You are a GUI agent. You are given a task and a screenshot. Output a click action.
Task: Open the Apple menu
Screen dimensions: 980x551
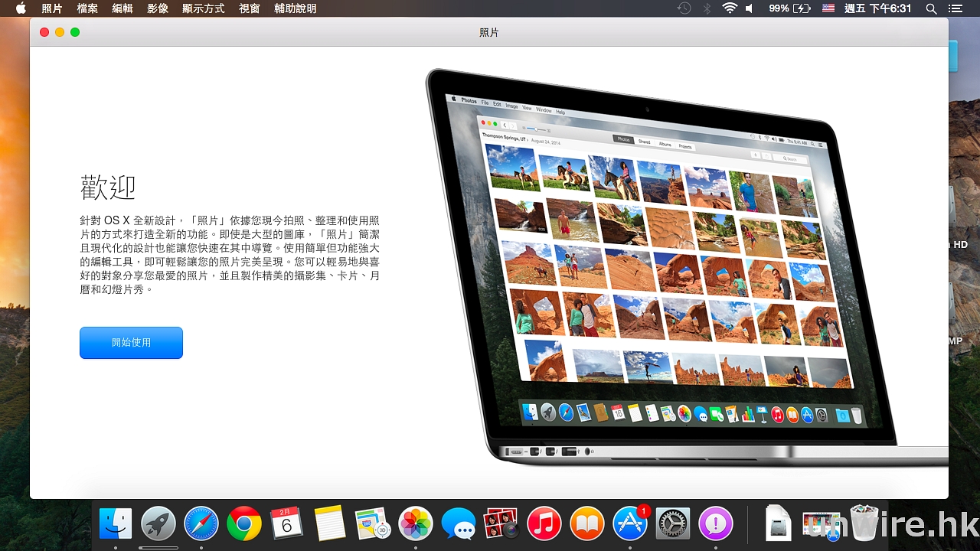[x=21, y=8]
